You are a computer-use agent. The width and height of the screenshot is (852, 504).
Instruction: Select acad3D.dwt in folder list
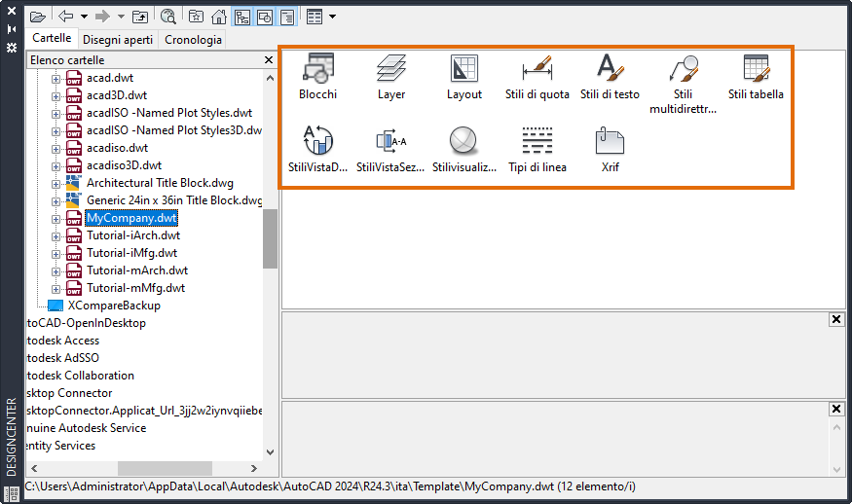pos(117,95)
